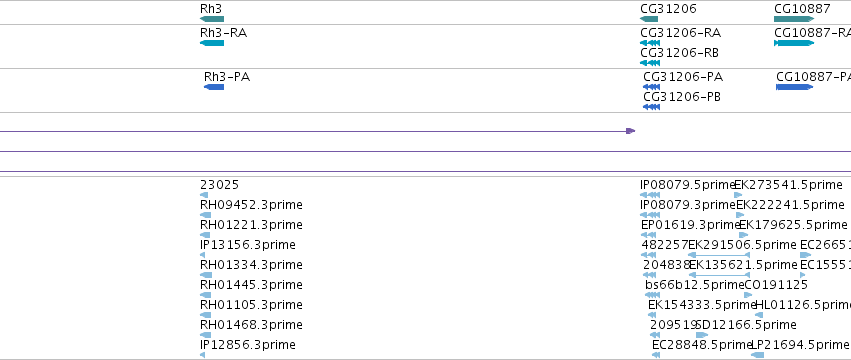The width and height of the screenshot is (851, 360).
Task: Select the HL01126.5prime EST label
Action: coord(803,305)
